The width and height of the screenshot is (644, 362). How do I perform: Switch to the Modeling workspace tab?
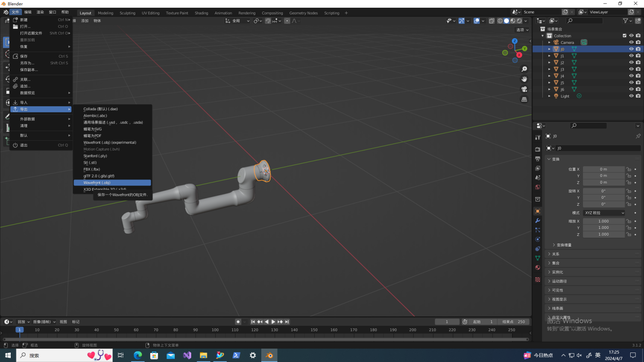pos(105,13)
